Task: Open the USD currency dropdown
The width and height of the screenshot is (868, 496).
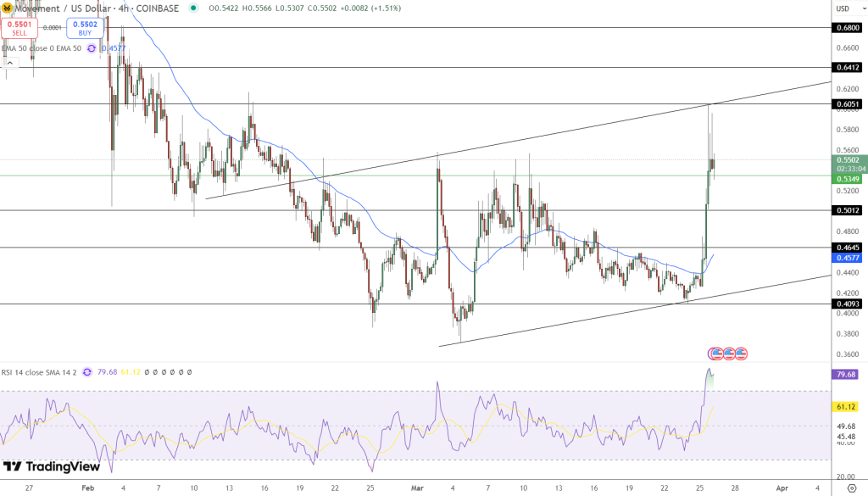Action: pos(848,8)
